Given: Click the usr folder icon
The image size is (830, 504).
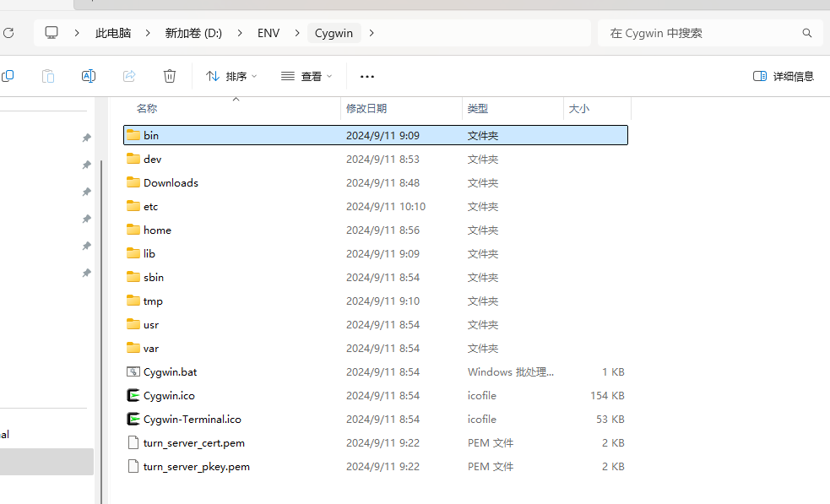Looking at the screenshot, I should [133, 324].
